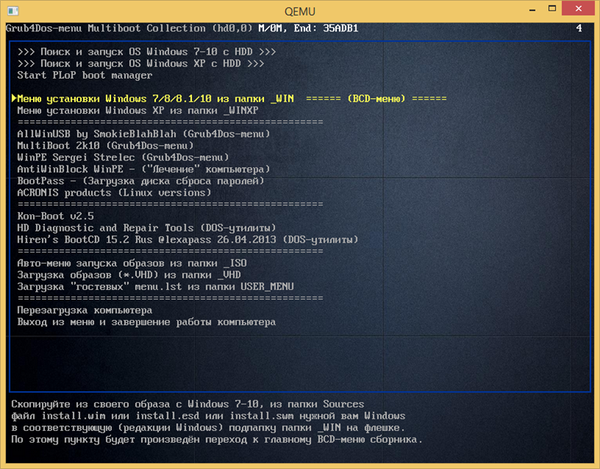This screenshot has height=469, width=600.
Task: Click the 'End: 35ADB1' status text
Action: coord(326,28)
